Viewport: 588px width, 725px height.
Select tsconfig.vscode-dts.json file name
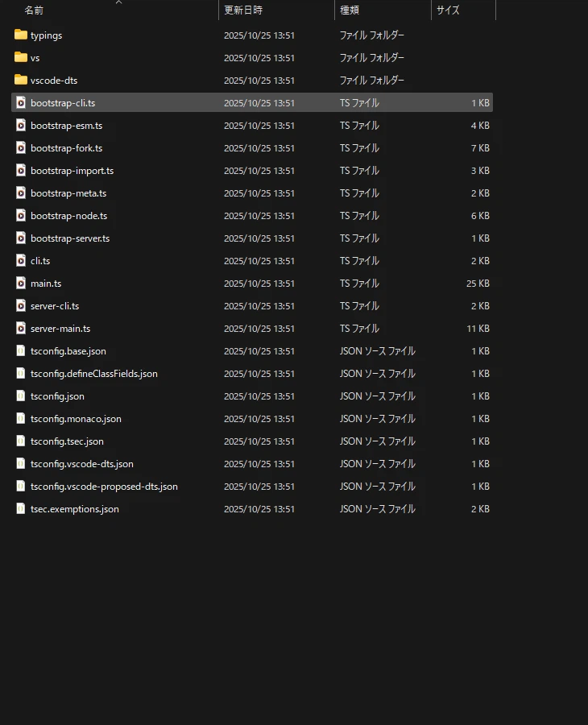tap(82, 464)
